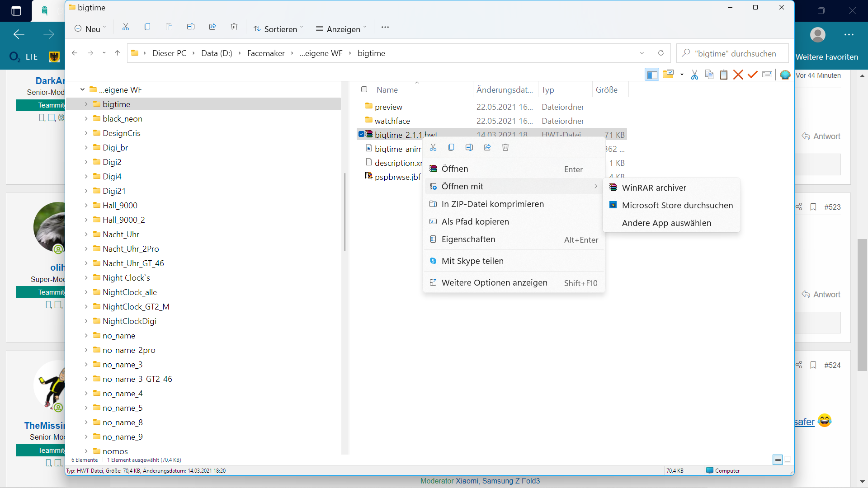Click Classic Explorer paste clipboard icon
868x488 pixels.
point(724,75)
